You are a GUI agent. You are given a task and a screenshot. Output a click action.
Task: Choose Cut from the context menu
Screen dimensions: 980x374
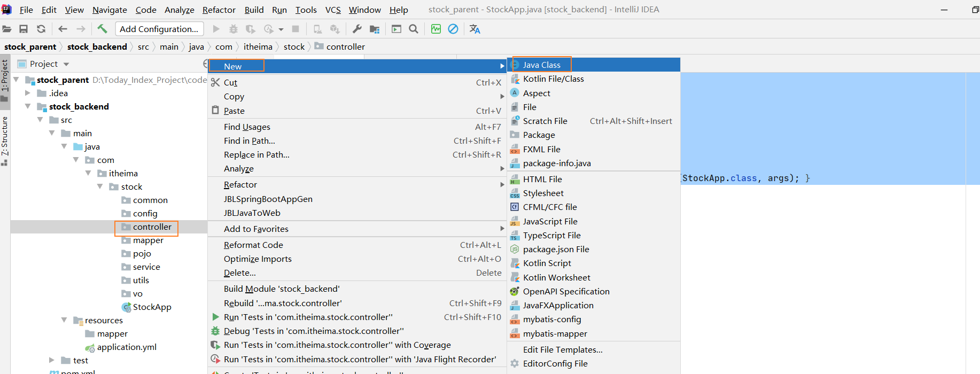357,83
